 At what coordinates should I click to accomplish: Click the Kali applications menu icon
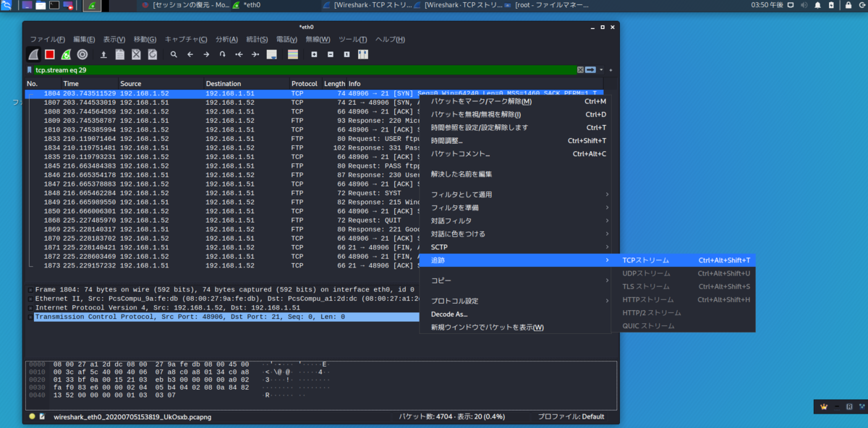[7, 5]
